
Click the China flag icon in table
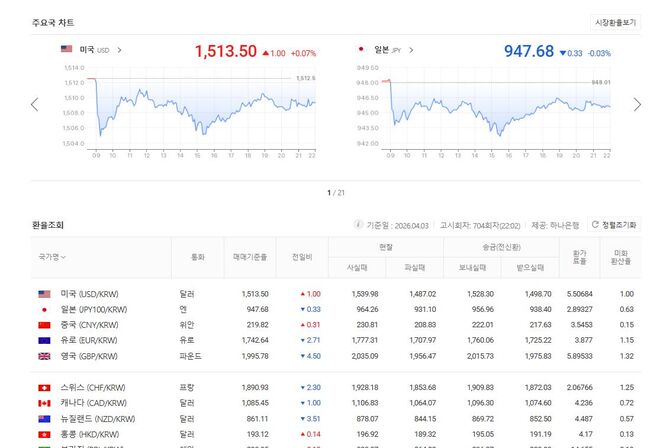44,325
